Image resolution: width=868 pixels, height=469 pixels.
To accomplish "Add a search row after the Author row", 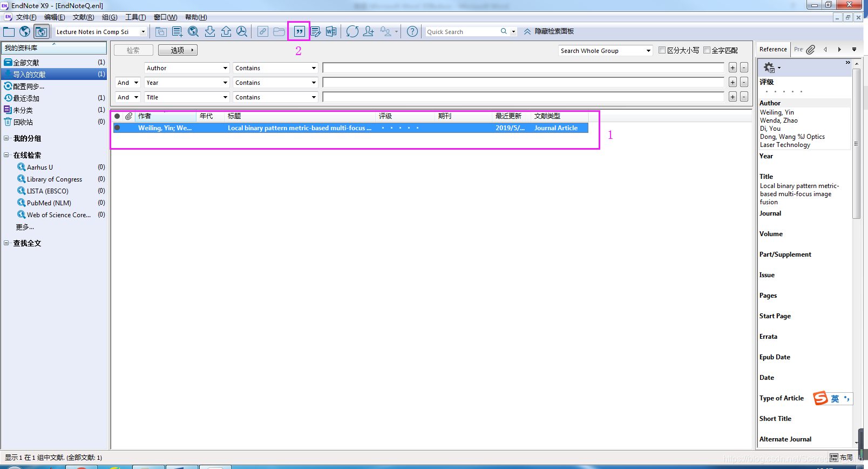I will [x=733, y=68].
